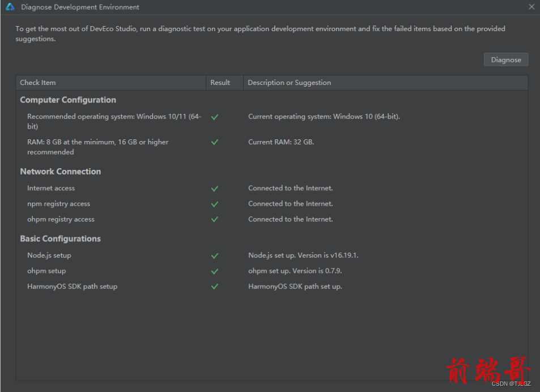Click the Result column header
540x392 pixels.
tap(224, 83)
